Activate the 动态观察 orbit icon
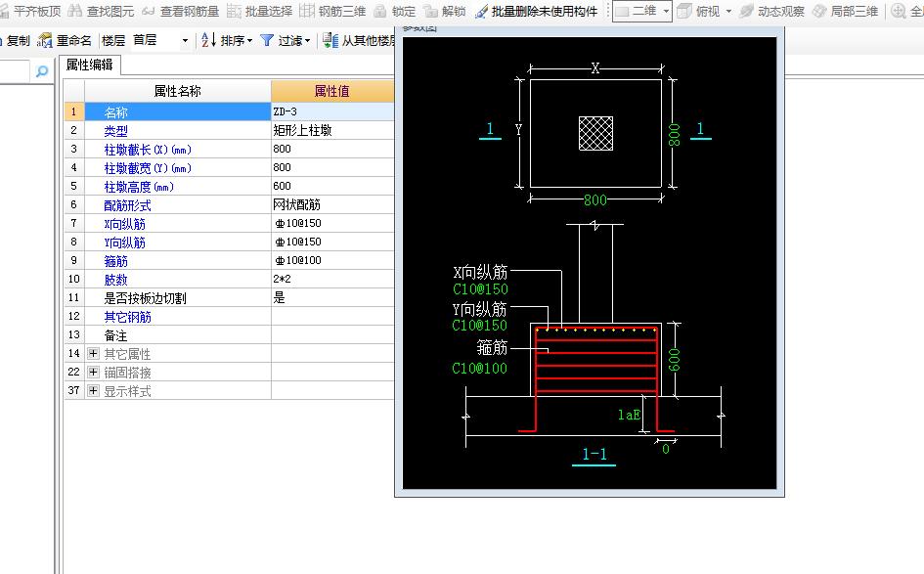This screenshot has width=924, height=574. click(x=747, y=11)
